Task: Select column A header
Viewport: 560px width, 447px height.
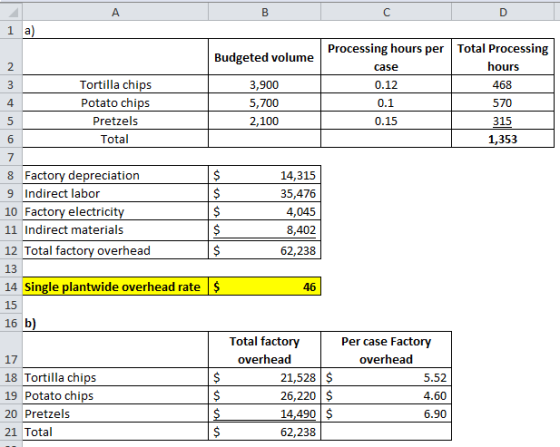Action: (115, 12)
